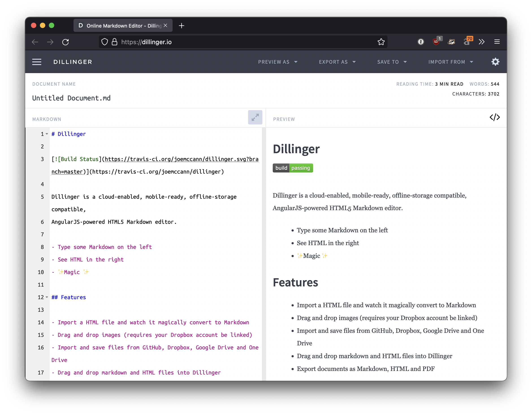Toggle tracking protection via the shield icon

(x=104, y=42)
